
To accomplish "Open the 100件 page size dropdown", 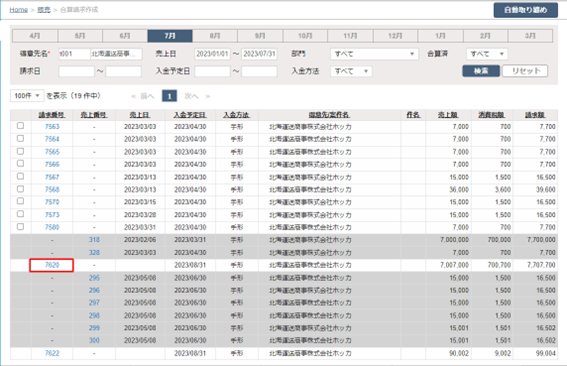I will (27, 96).
